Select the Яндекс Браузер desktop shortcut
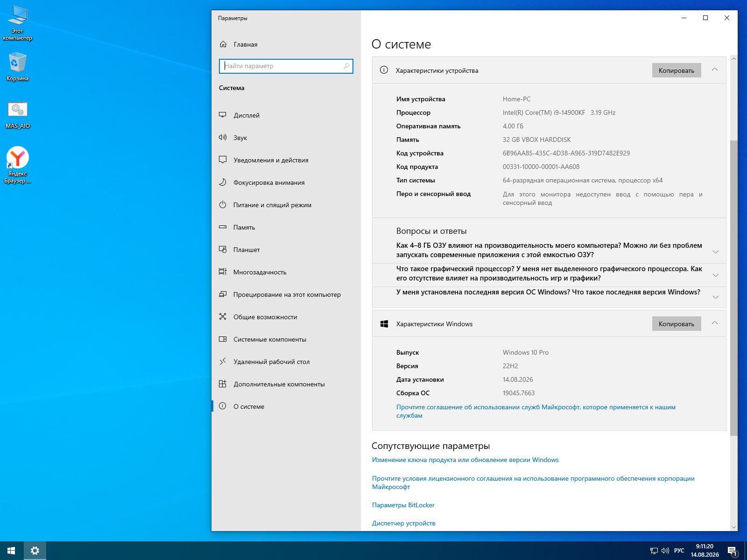The width and height of the screenshot is (747, 560). pos(18,165)
